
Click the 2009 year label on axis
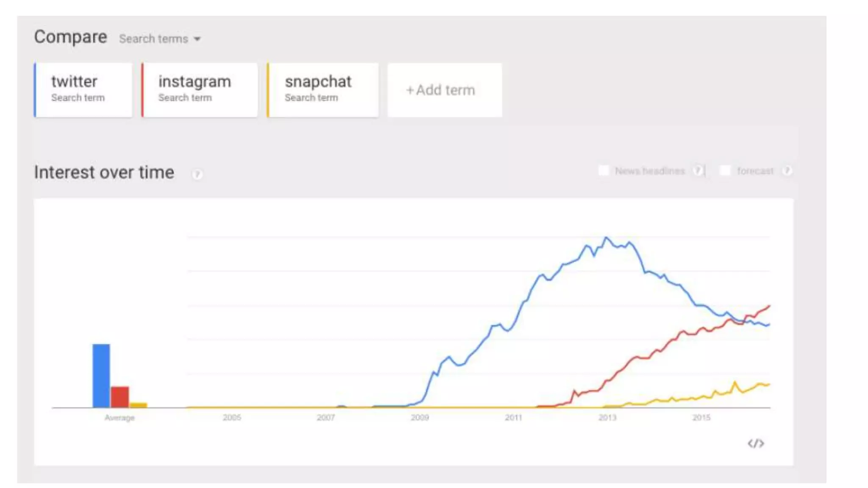420,418
